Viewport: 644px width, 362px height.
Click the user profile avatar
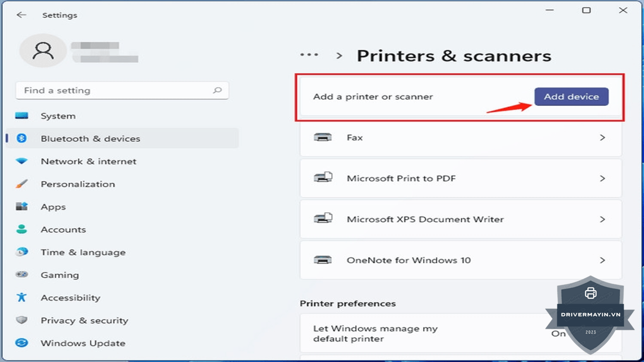(43, 51)
